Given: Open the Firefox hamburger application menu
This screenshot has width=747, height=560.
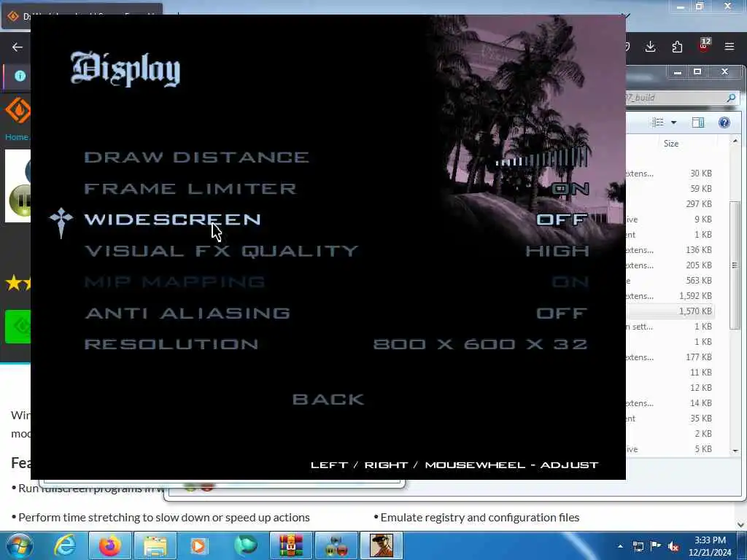Looking at the screenshot, I should 729,46.
